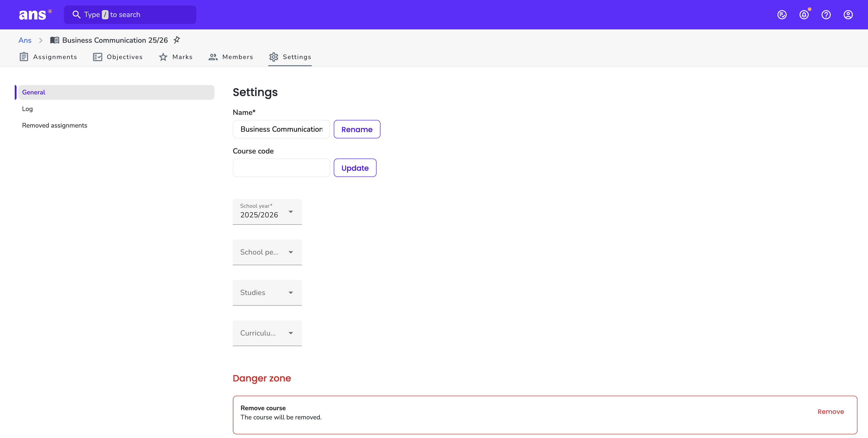The image size is (868, 438).
Task: Click the Rename button
Action: pyautogui.click(x=357, y=129)
